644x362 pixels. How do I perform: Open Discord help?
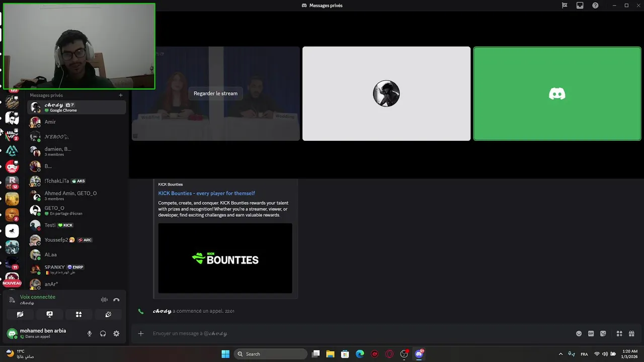[x=595, y=6]
